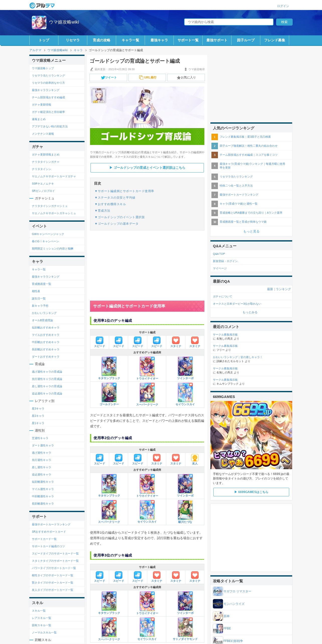Open キタサンブラック card in 使用率1位 deck
Image resolution: width=322 pixels, height=644 pixels.
point(109,366)
